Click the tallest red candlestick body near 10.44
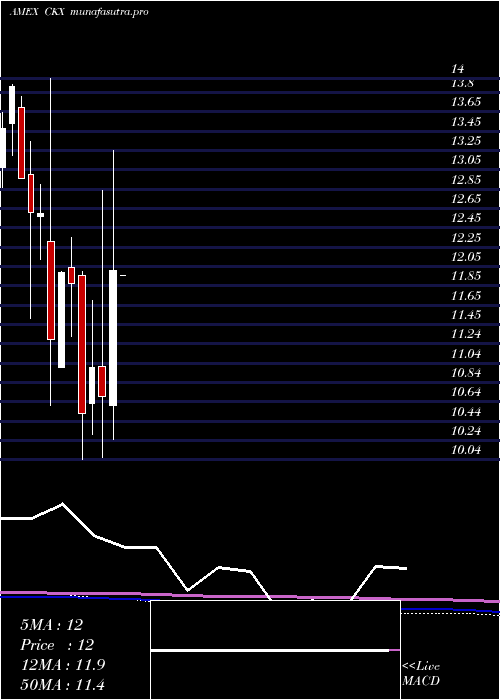This screenshot has width=500, height=700. [x=82, y=344]
